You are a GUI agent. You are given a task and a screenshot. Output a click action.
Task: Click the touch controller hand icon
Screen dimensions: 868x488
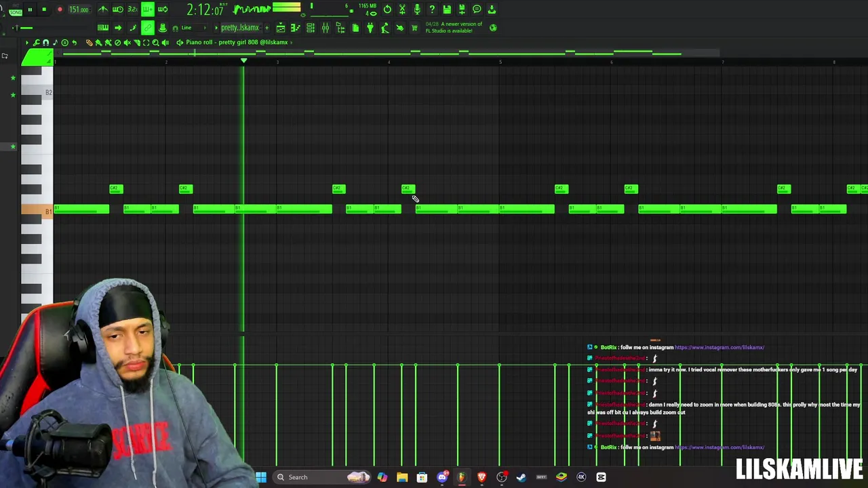pos(400,28)
